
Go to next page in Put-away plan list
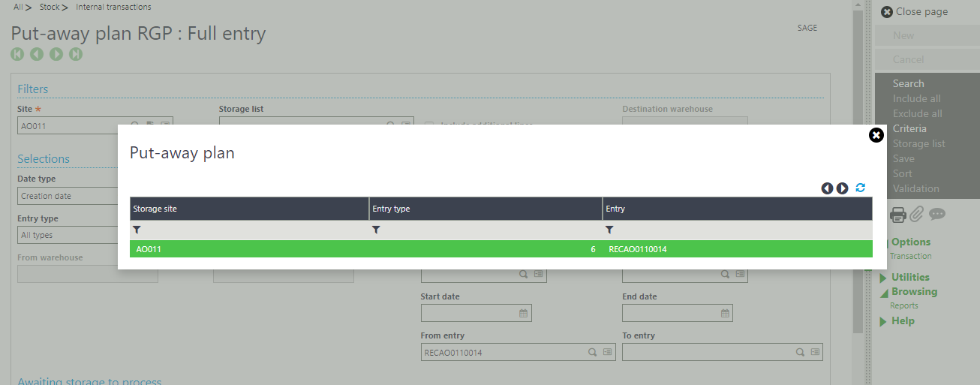coord(842,188)
